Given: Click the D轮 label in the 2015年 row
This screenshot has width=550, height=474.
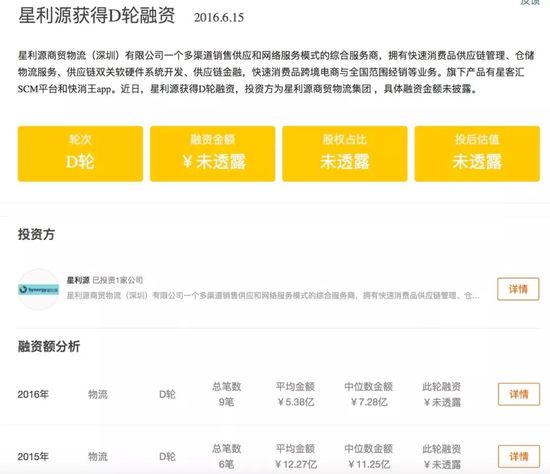Looking at the screenshot, I should [167, 456].
